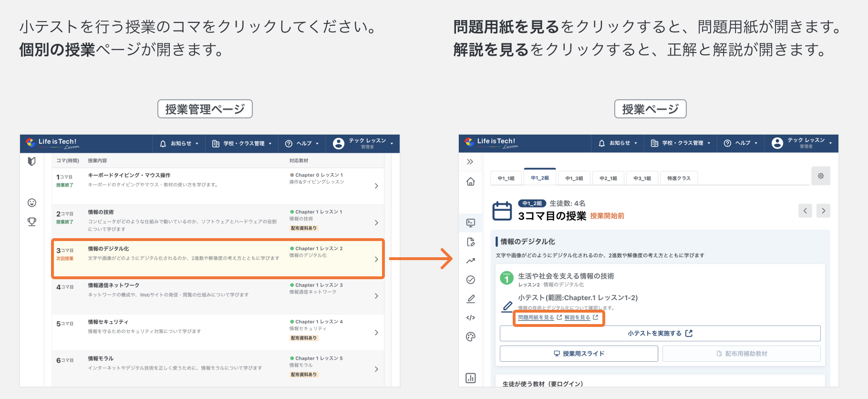Viewport: 868px width, 399px height.
Task: Open the terminal-screen lesson icon in the sidebar
Action: pos(471,222)
